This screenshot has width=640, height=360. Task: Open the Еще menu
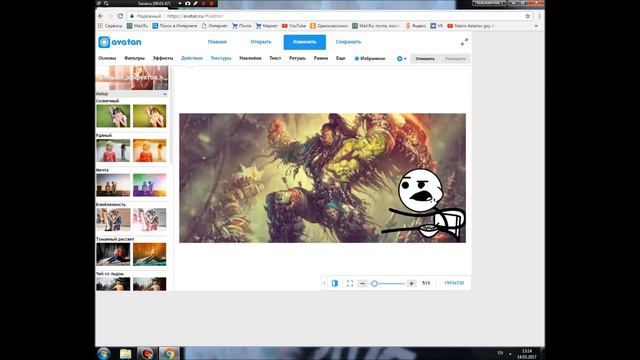[x=340, y=58]
